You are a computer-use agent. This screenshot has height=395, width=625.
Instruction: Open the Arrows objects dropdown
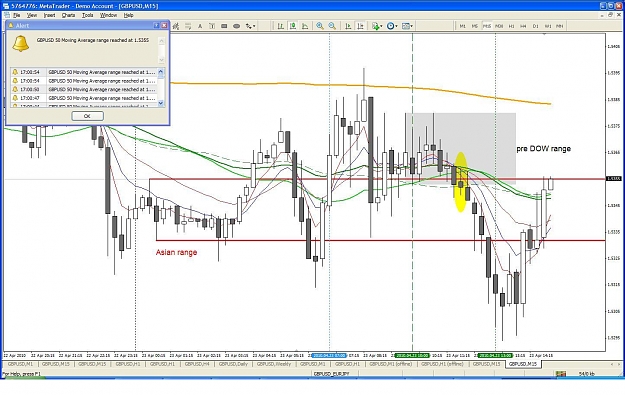(x=250, y=26)
